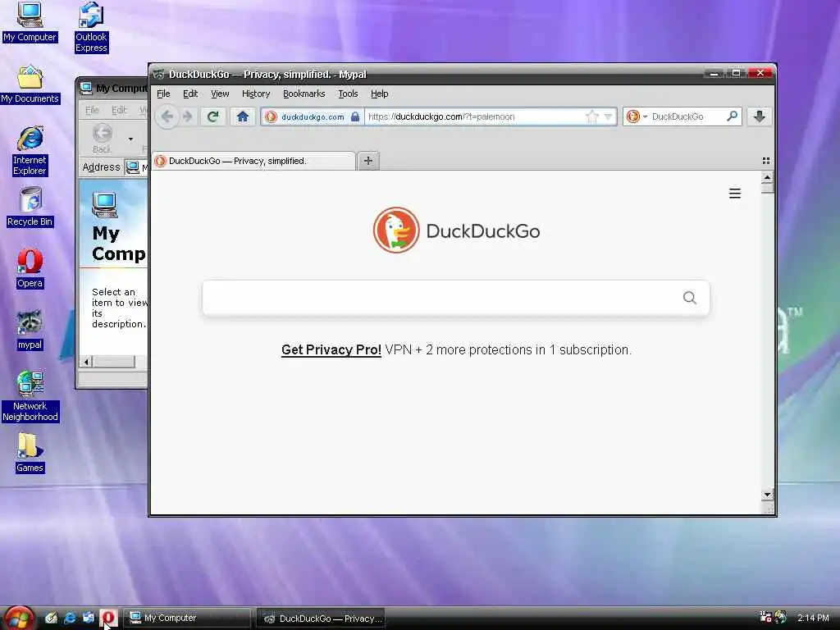The height and width of the screenshot is (630, 840).
Task: Click the DuckDuckGo duck logo
Action: pos(396,231)
